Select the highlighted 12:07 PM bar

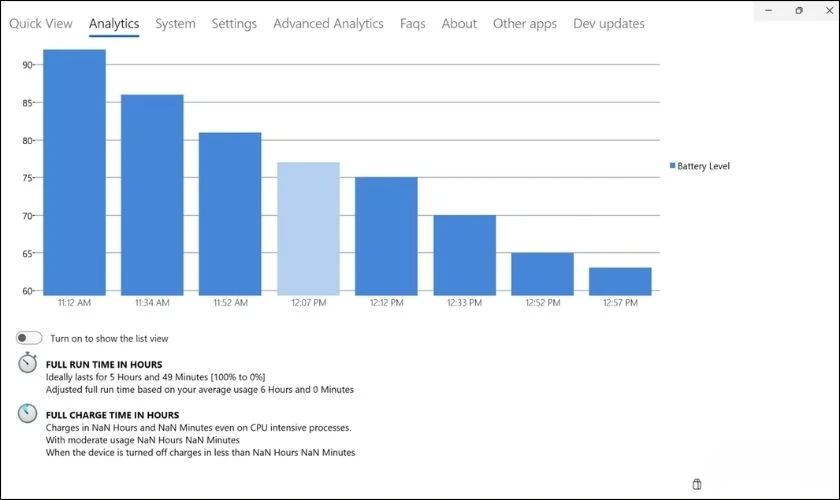pos(308,228)
